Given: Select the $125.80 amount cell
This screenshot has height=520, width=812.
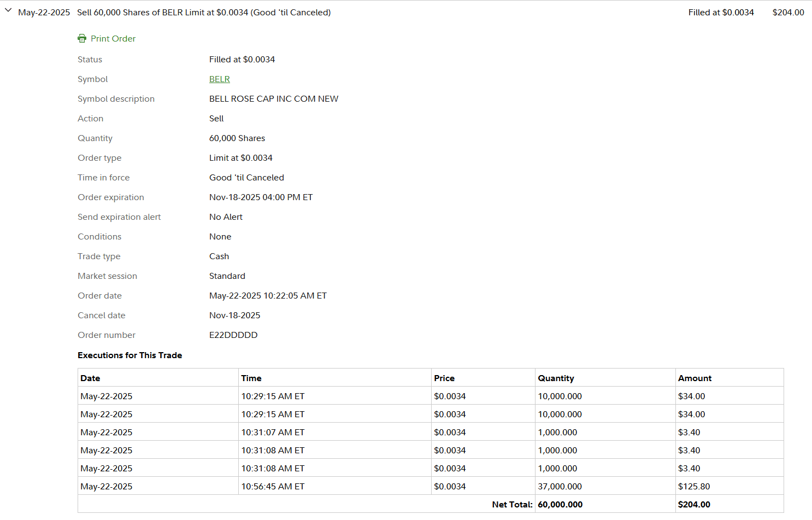Looking at the screenshot, I should pyautogui.click(x=694, y=487).
